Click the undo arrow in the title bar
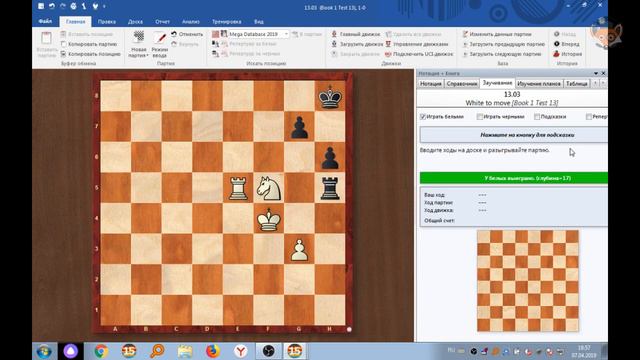 (52, 6)
